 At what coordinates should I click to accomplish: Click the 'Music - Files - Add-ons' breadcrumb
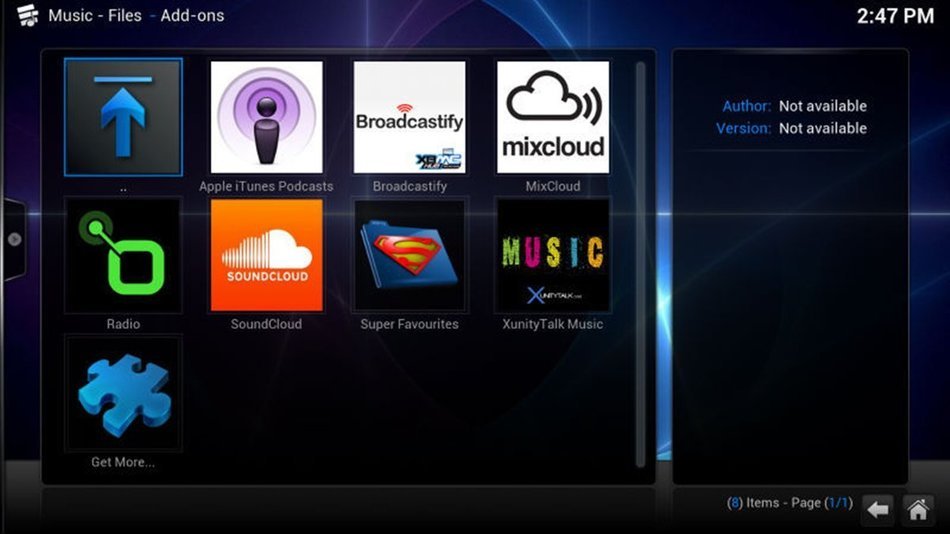coord(136,15)
